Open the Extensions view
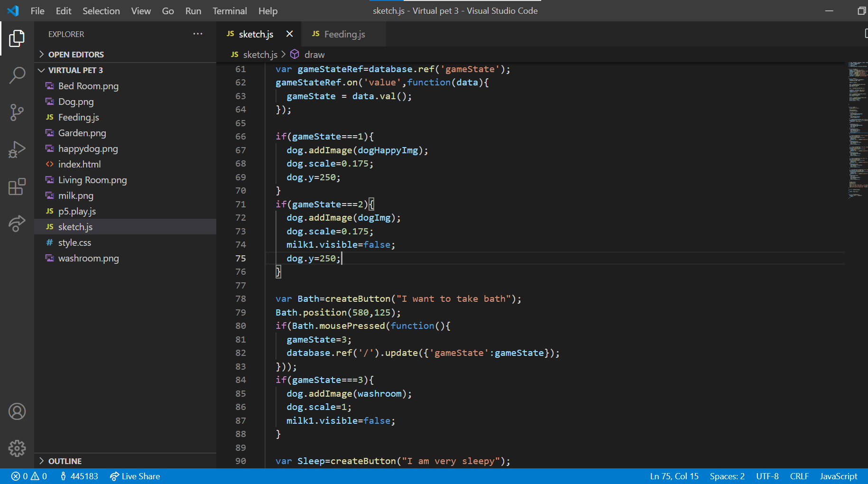Image resolution: width=868 pixels, height=484 pixels. pos(17,186)
